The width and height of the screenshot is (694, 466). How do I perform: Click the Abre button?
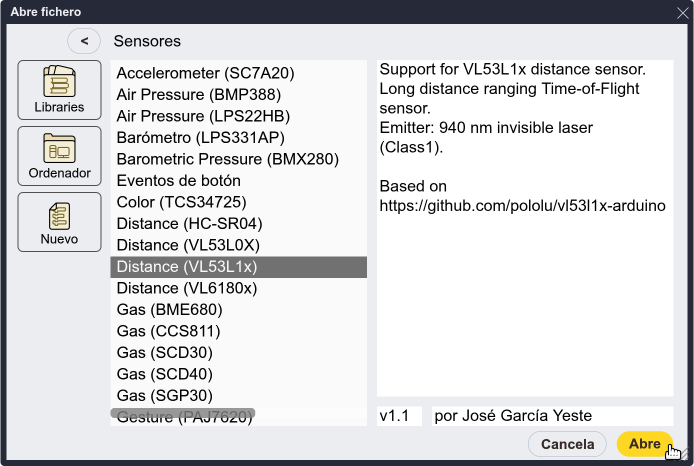point(644,444)
